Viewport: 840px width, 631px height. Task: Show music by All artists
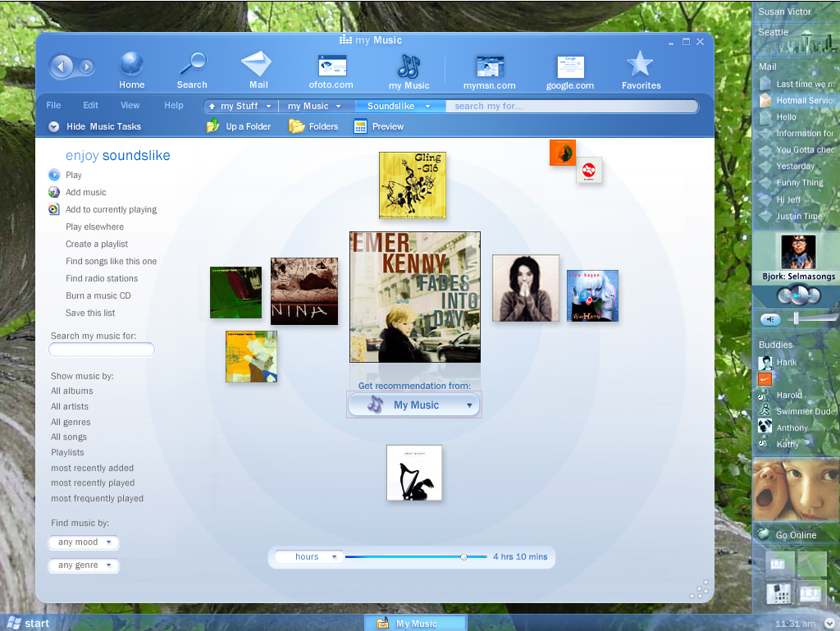pyautogui.click(x=70, y=406)
